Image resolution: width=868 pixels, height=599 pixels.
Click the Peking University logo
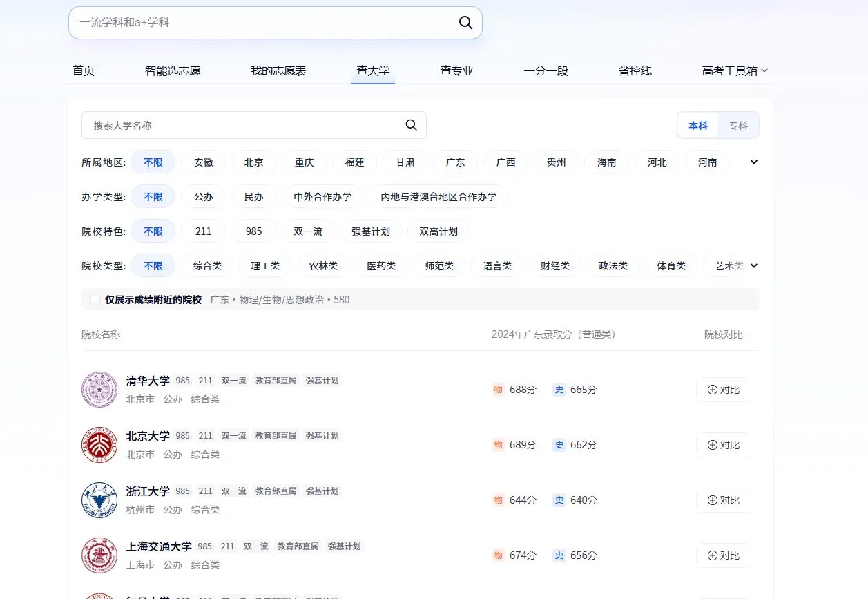point(99,445)
